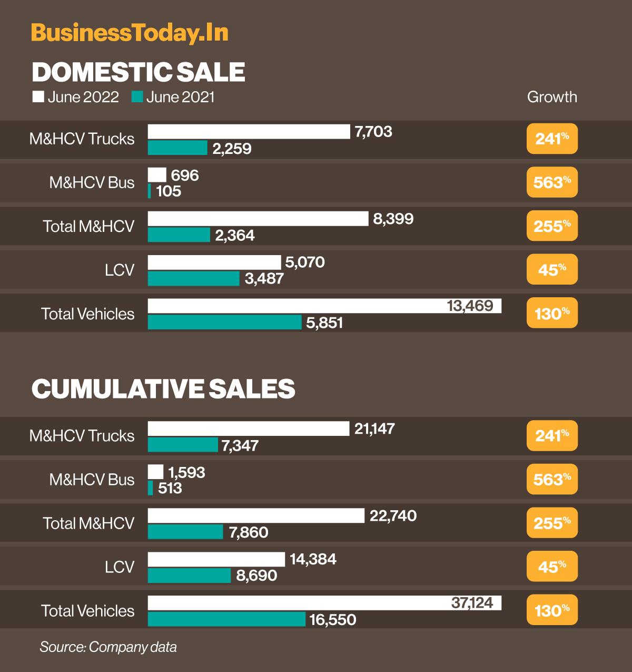
Task: Click the Source: Company data text
Action: click(x=108, y=647)
